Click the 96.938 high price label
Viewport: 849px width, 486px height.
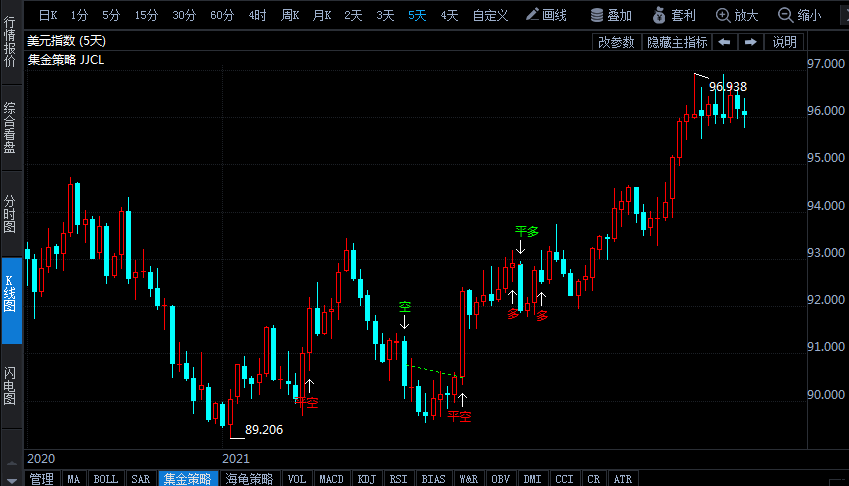click(x=728, y=87)
